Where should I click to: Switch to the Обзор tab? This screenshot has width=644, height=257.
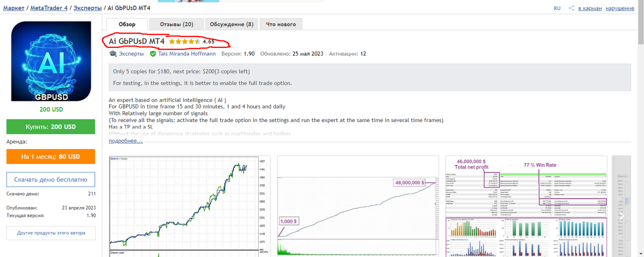[x=127, y=24]
